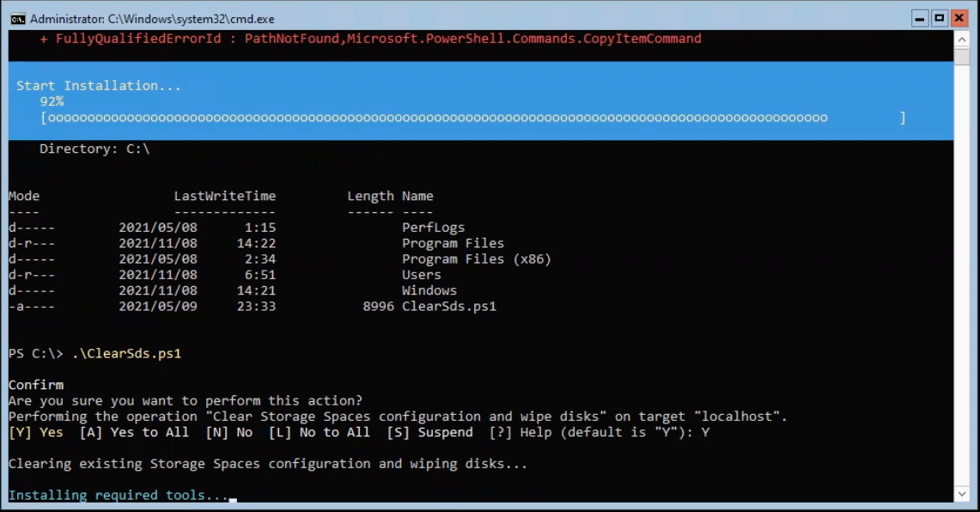
Task: Click the 'Name' column header
Action: (x=417, y=196)
